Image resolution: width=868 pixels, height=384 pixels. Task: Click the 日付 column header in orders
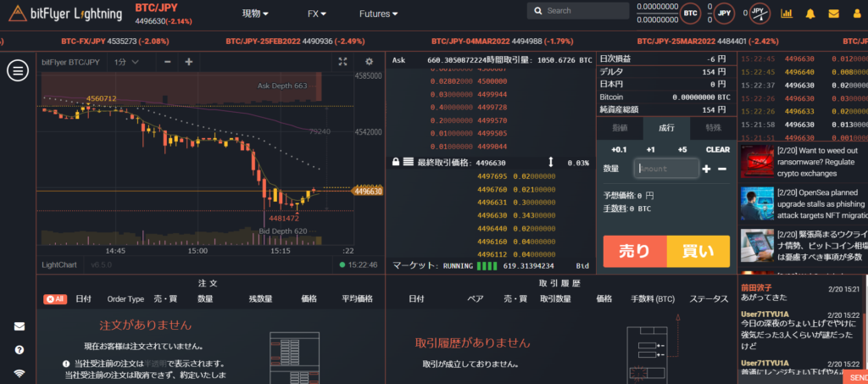84,298
